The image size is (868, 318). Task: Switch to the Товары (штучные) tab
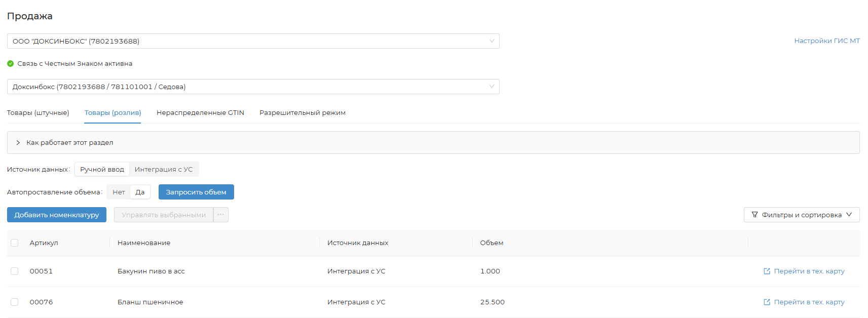(x=38, y=113)
